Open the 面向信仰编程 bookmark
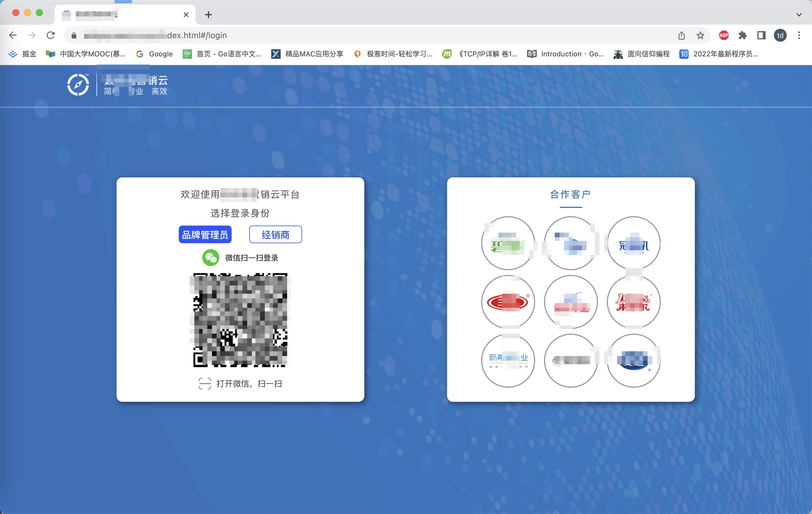 [x=642, y=54]
